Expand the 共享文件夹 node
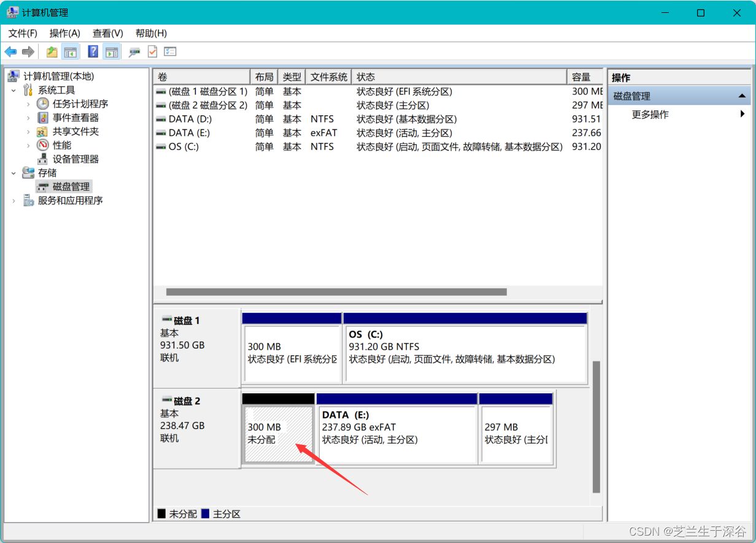Image resolution: width=756 pixels, height=543 pixels. point(28,132)
